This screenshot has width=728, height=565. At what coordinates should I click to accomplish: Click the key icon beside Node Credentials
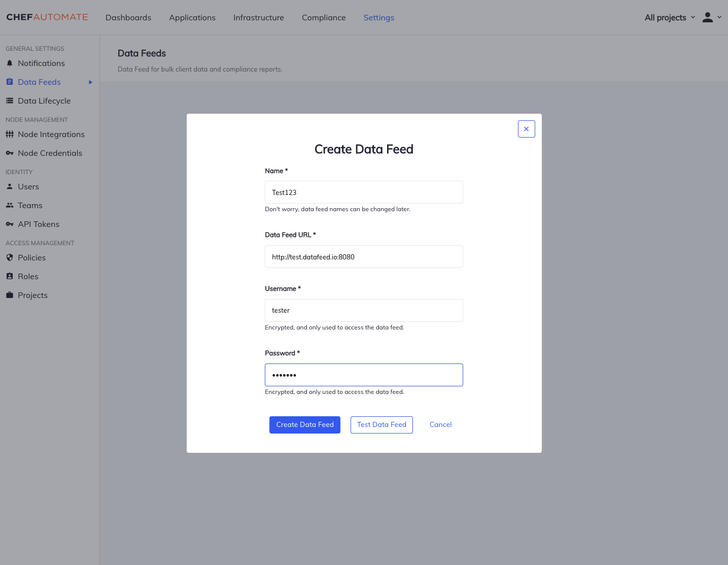10,153
